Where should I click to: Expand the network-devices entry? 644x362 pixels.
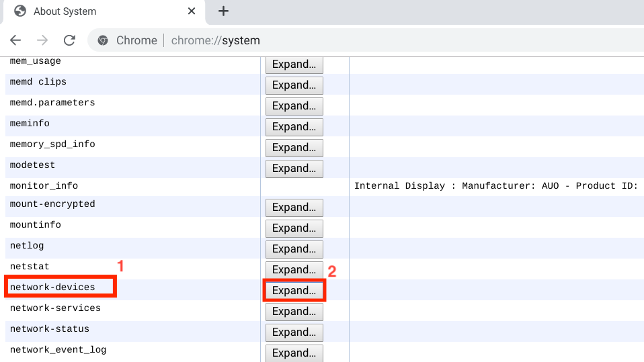pyautogui.click(x=294, y=291)
